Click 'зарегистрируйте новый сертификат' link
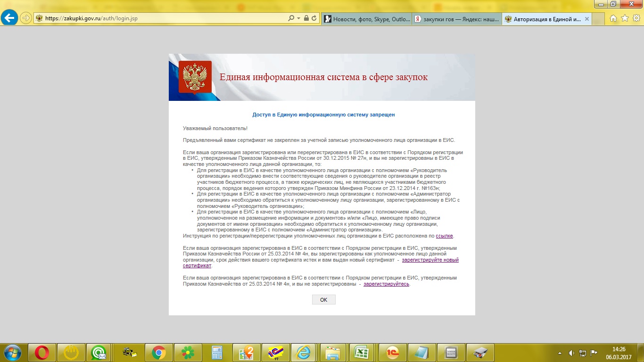The height and width of the screenshot is (362, 644). 430,260
